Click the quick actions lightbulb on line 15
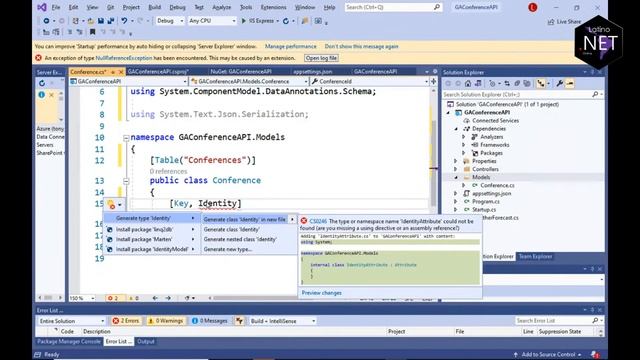The height and width of the screenshot is (360, 640). 111,204
